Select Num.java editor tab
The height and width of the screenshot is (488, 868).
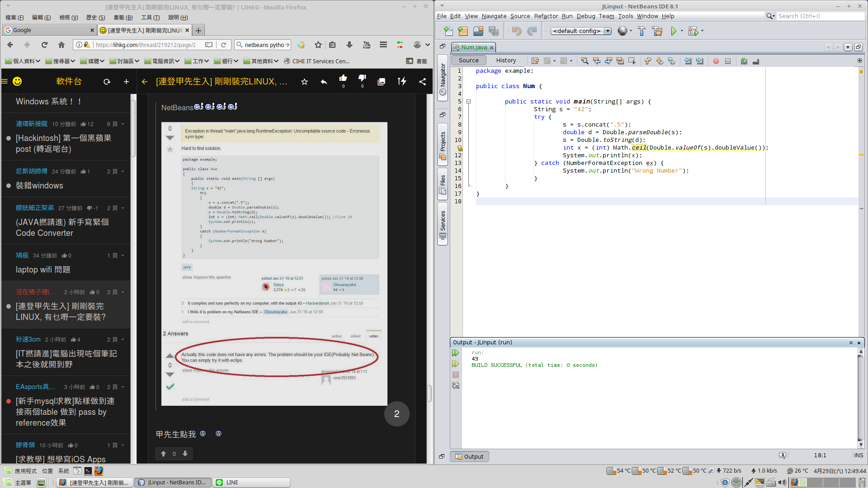click(x=473, y=47)
